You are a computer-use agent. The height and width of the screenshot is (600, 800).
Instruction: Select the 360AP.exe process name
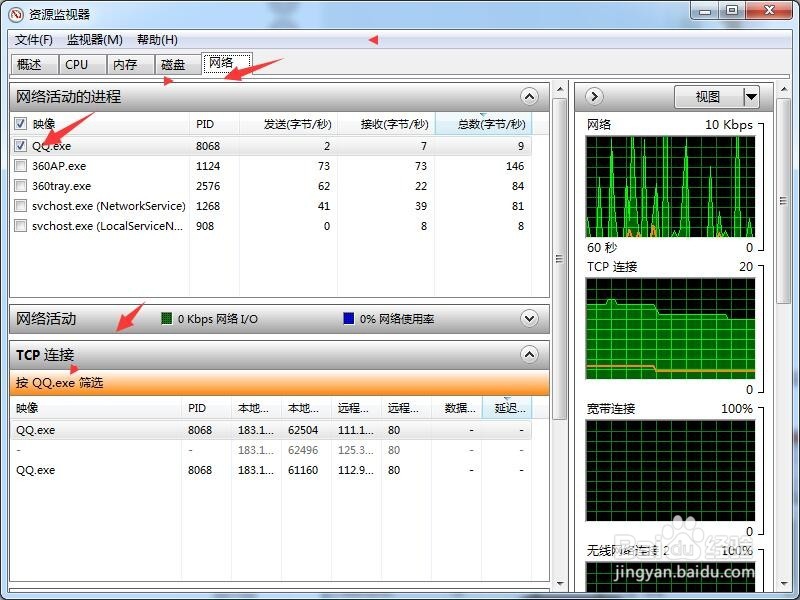tap(59, 166)
